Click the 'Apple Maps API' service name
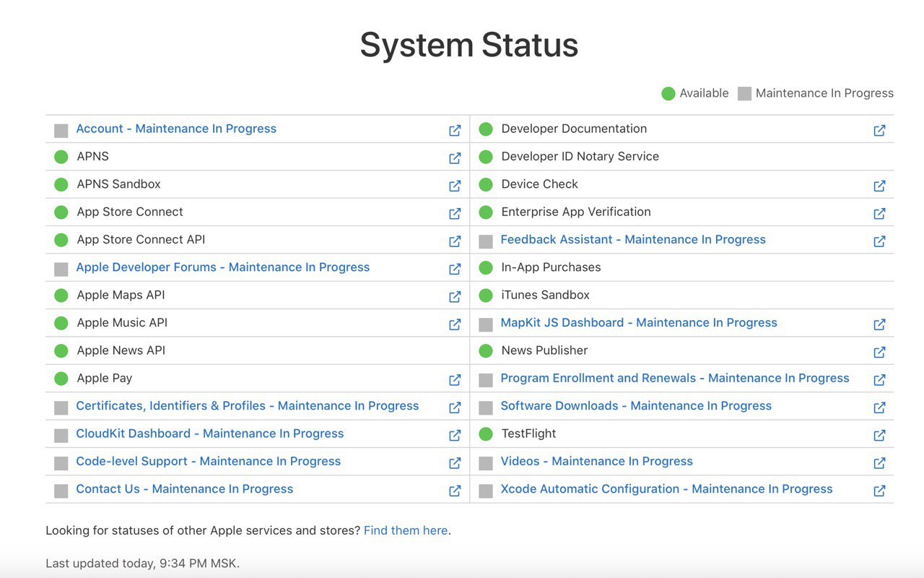 point(121,295)
